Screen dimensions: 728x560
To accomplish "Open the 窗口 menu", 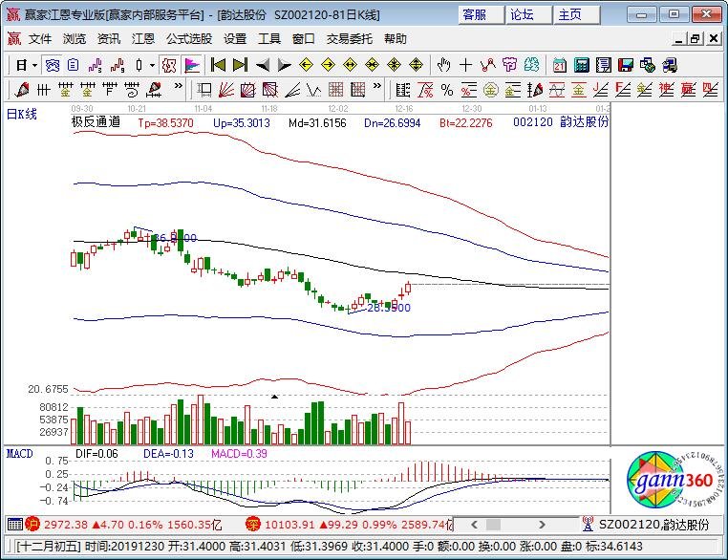I will click(x=304, y=39).
